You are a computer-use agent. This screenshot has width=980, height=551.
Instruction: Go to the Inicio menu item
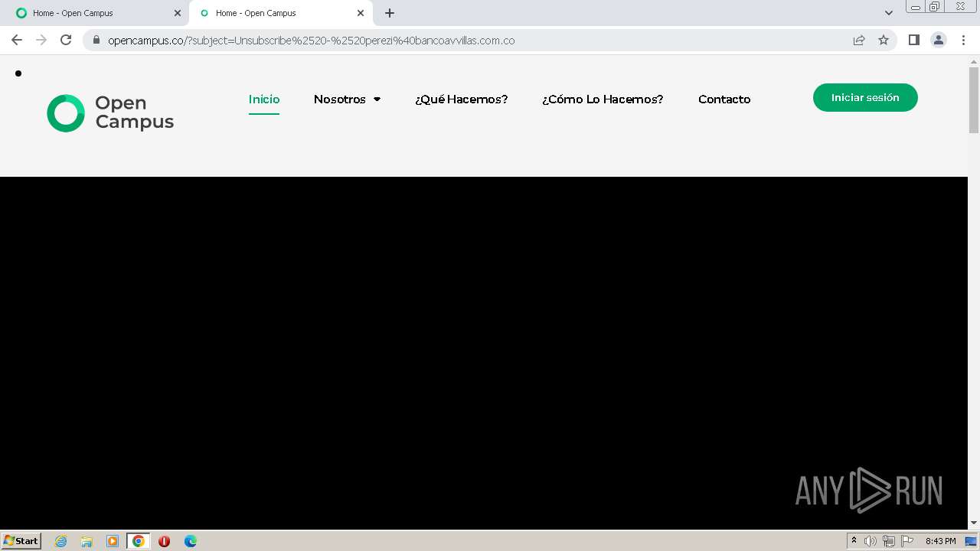point(264,99)
